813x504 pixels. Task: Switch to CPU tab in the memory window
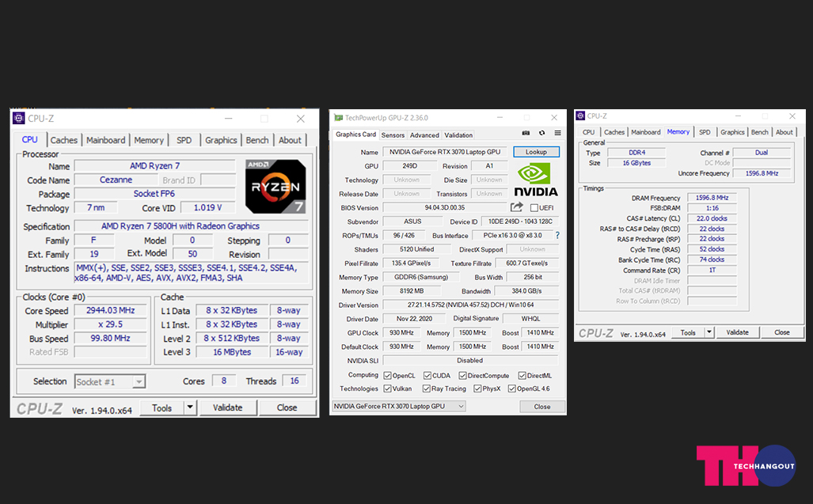click(x=588, y=132)
